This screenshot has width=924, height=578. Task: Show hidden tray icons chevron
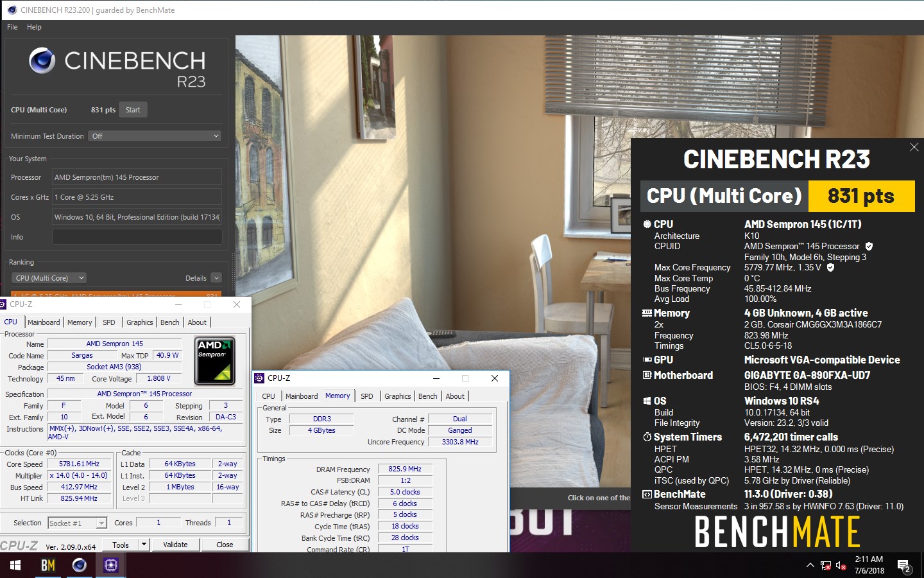(810, 566)
